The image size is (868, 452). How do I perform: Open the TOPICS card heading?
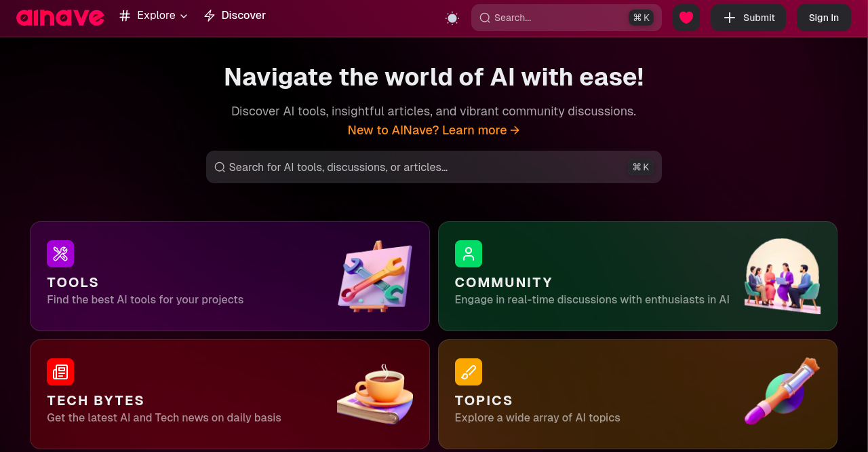pyautogui.click(x=484, y=400)
